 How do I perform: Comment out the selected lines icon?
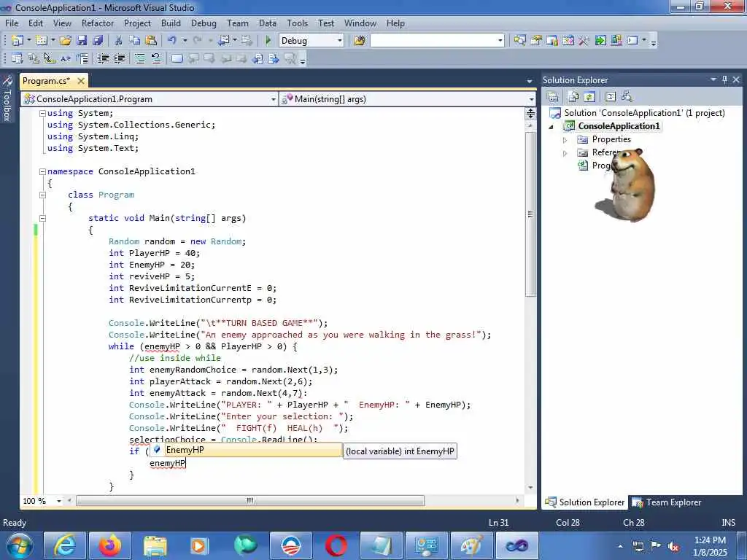pyautogui.click(x=139, y=58)
